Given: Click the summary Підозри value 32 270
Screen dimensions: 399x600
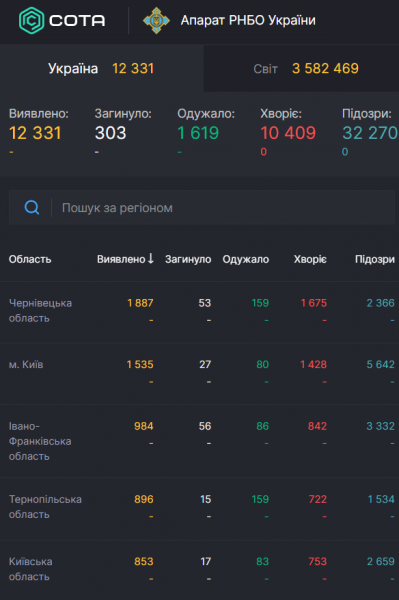Looking at the screenshot, I should (370, 133).
